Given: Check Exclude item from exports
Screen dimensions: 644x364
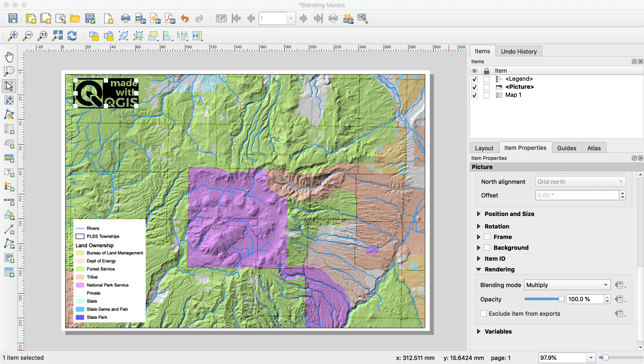Looking at the screenshot, I should tap(483, 313).
